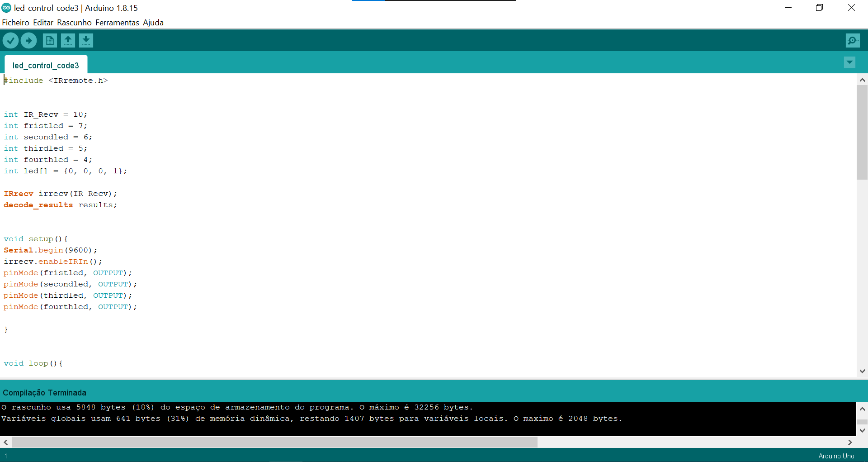Minimize the Arduino window
Viewport: 868px width, 462px height.
pos(788,8)
